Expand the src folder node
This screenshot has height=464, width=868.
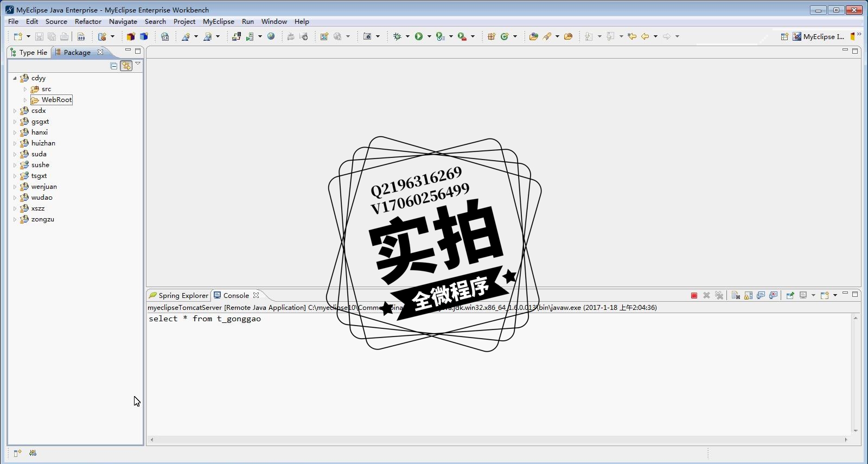(x=25, y=89)
